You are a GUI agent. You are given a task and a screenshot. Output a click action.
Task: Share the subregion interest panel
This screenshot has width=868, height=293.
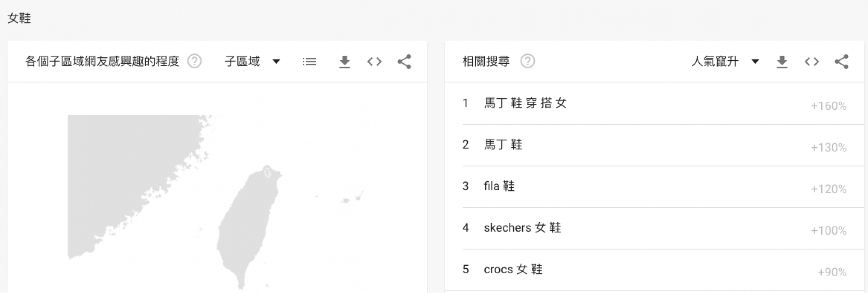[x=404, y=62]
